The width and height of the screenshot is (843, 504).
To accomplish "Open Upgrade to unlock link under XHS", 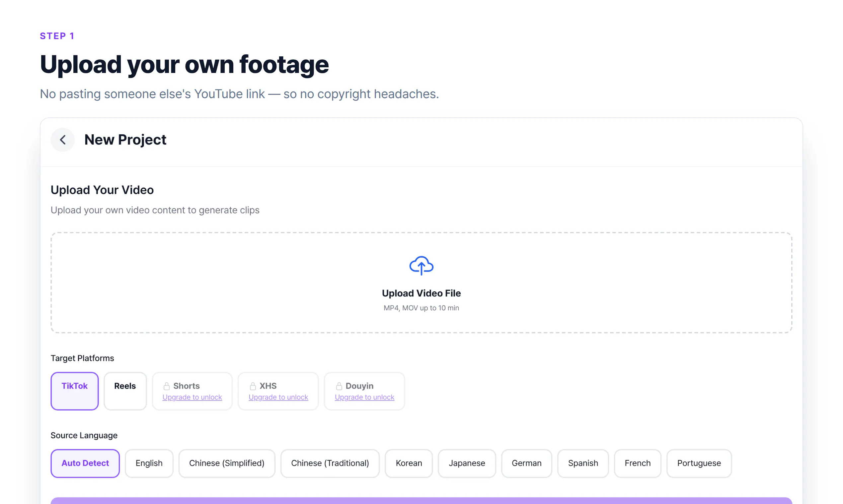I will (278, 397).
